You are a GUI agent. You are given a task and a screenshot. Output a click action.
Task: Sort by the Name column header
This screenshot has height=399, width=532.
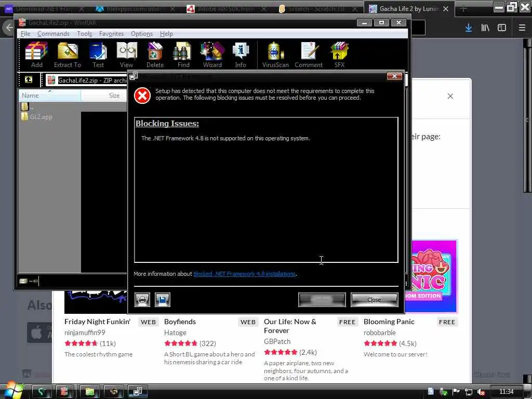tap(49, 96)
